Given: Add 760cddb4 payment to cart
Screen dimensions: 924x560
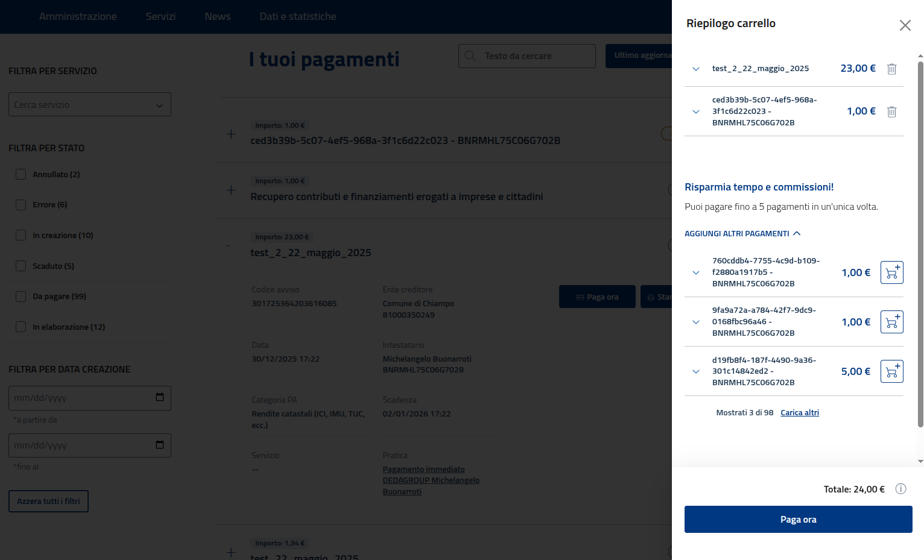Looking at the screenshot, I should coord(891,272).
